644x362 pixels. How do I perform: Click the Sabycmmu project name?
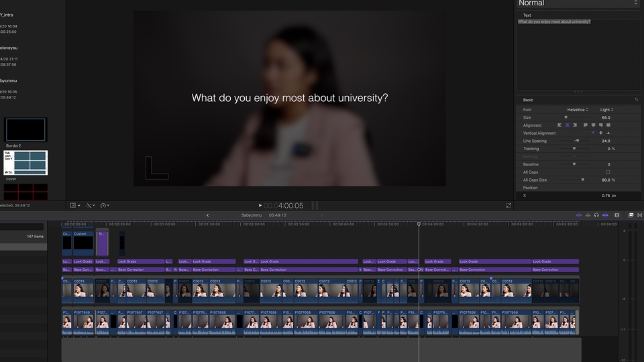pyautogui.click(x=252, y=215)
